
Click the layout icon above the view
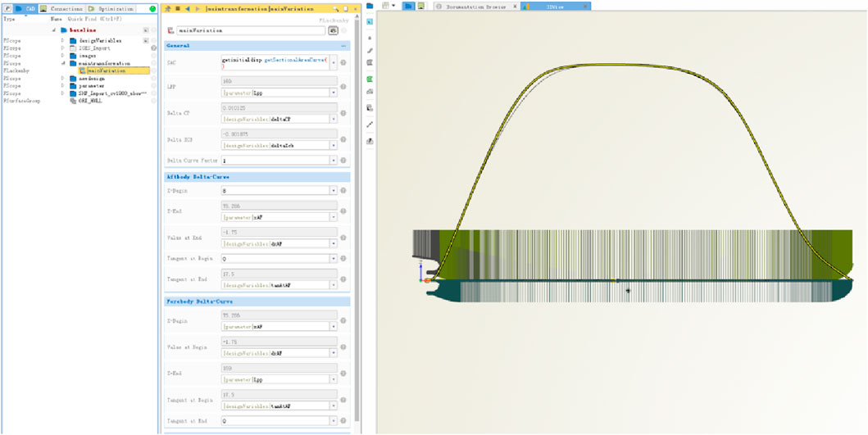(x=386, y=6)
